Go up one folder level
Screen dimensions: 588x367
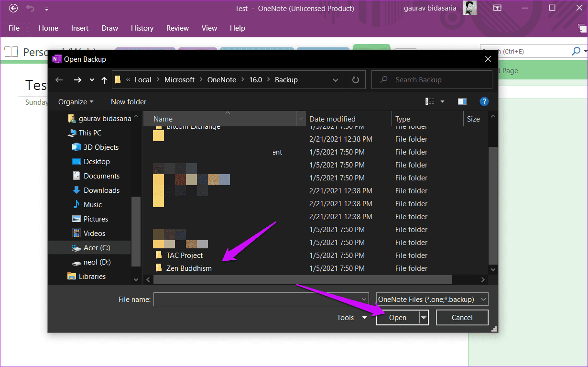[x=104, y=80]
